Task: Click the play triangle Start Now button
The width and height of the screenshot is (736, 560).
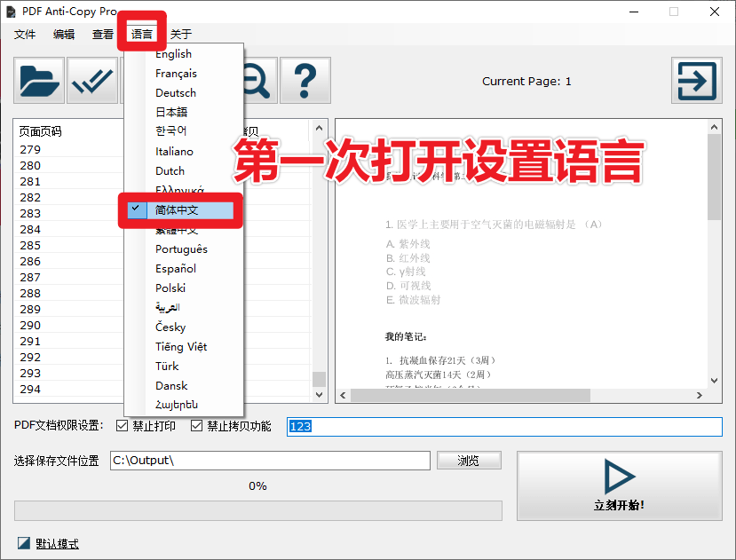Action: [619, 486]
